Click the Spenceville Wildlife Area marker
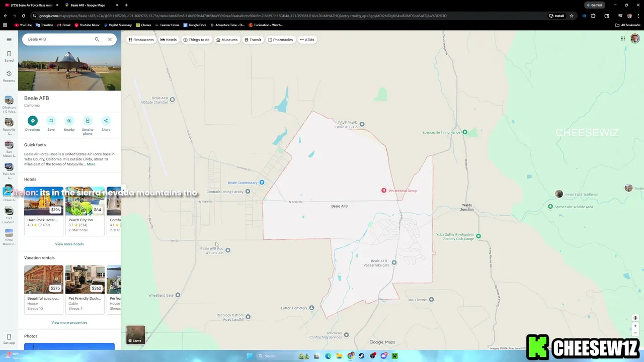644x362 pixels. click(550, 207)
